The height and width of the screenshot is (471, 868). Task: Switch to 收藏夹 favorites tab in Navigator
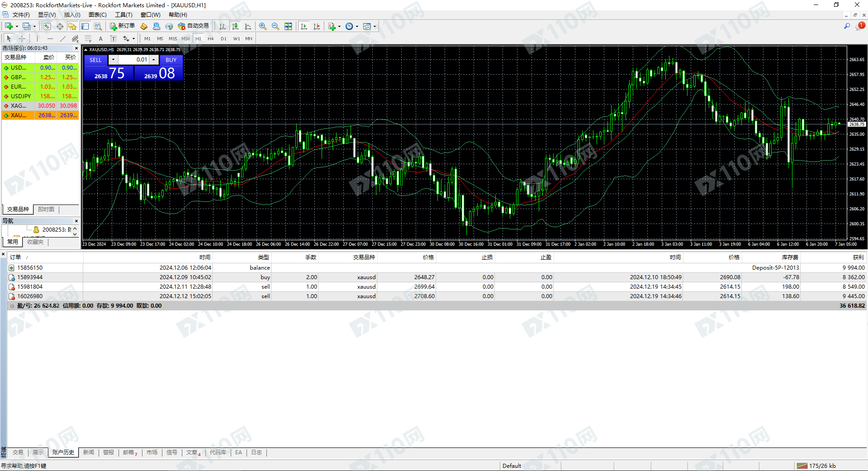(x=35, y=242)
